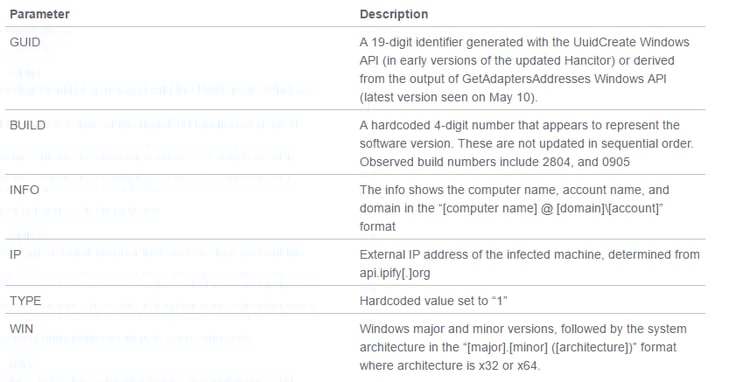
Task: Select the INFO parameter cell
Action: 24,190
